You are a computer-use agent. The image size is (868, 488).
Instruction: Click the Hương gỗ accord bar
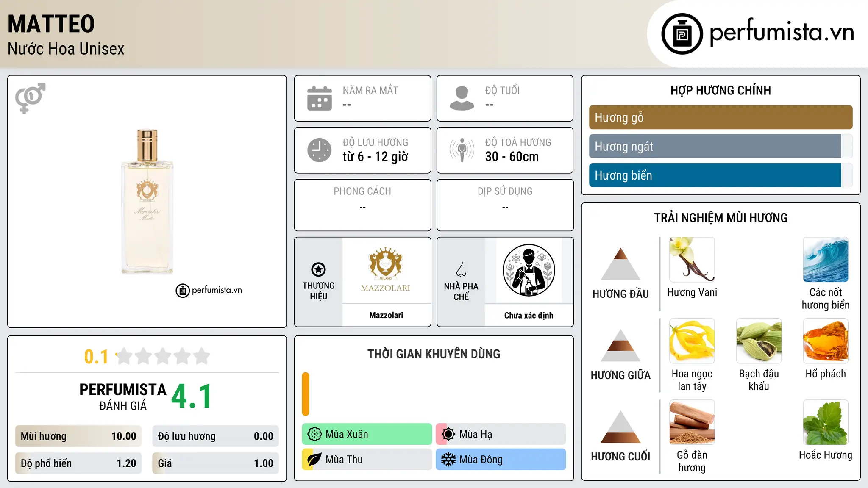pos(721,117)
